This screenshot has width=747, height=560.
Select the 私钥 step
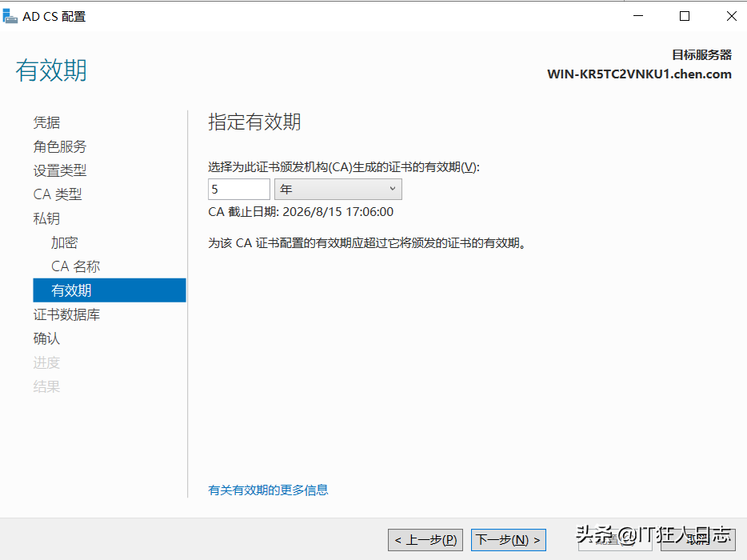(46, 218)
